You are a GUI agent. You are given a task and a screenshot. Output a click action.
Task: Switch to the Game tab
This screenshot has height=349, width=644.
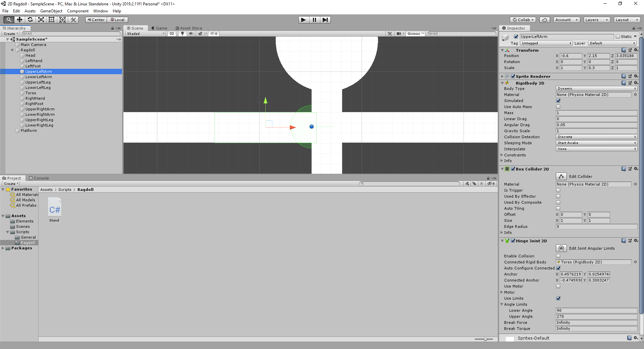pyautogui.click(x=159, y=28)
